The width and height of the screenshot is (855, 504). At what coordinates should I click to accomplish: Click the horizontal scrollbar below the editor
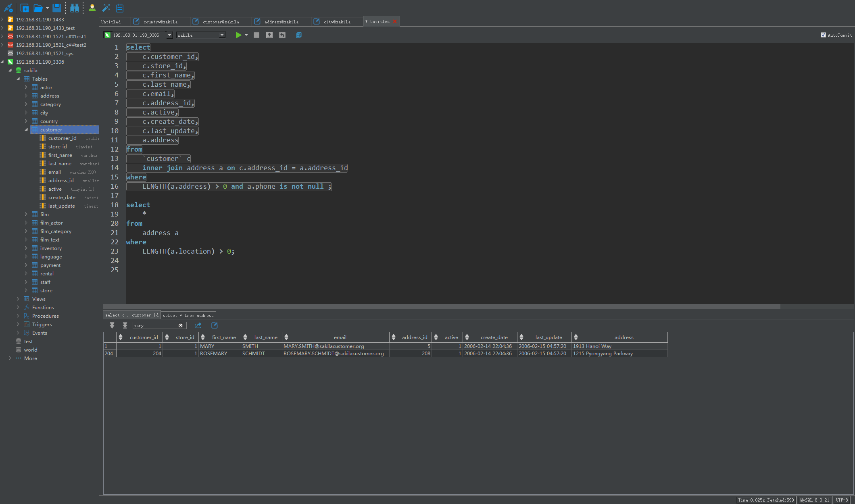(x=442, y=306)
